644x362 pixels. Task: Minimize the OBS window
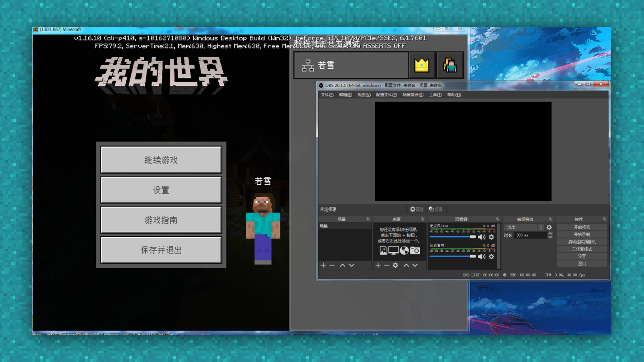click(579, 84)
